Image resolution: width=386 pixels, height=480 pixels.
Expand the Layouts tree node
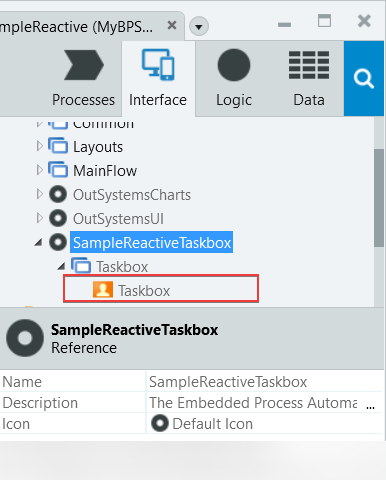pyautogui.click(x=39, y=146)
